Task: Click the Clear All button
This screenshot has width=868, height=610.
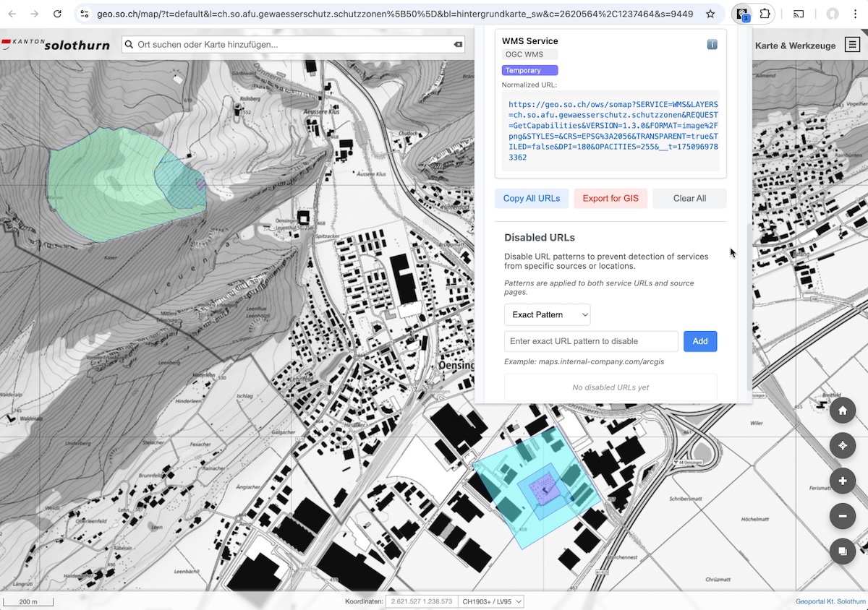Action: point(689,198)
